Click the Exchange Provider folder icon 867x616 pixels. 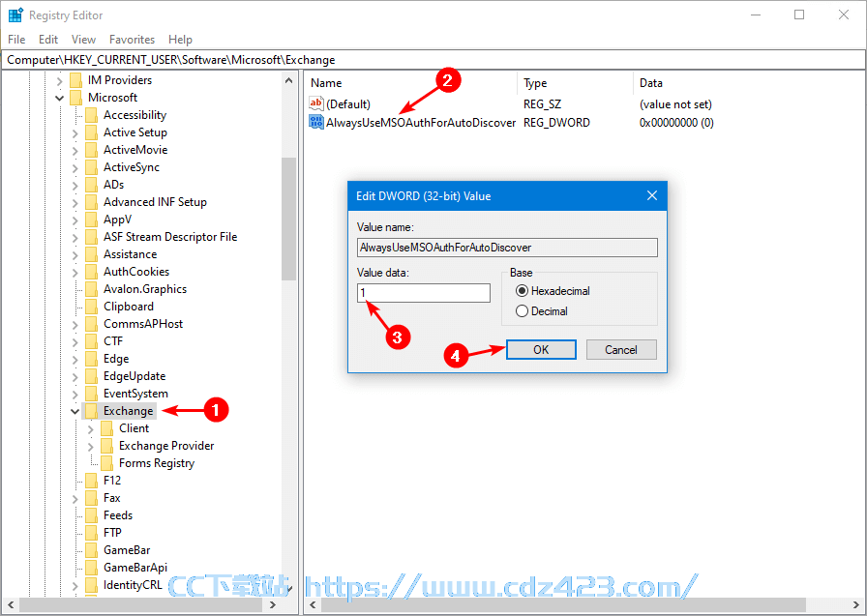(x=107, y=445)
